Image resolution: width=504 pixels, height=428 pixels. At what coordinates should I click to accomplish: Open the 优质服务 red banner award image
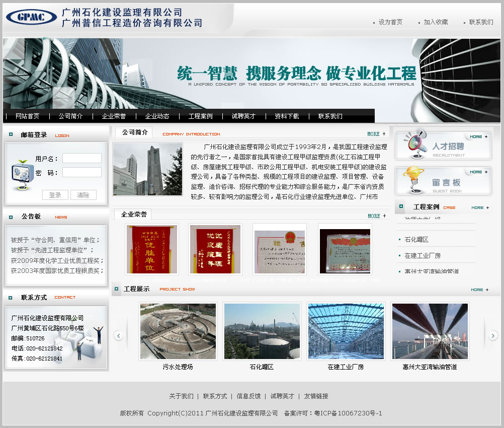pyautogui.click(x=215, y=249)
